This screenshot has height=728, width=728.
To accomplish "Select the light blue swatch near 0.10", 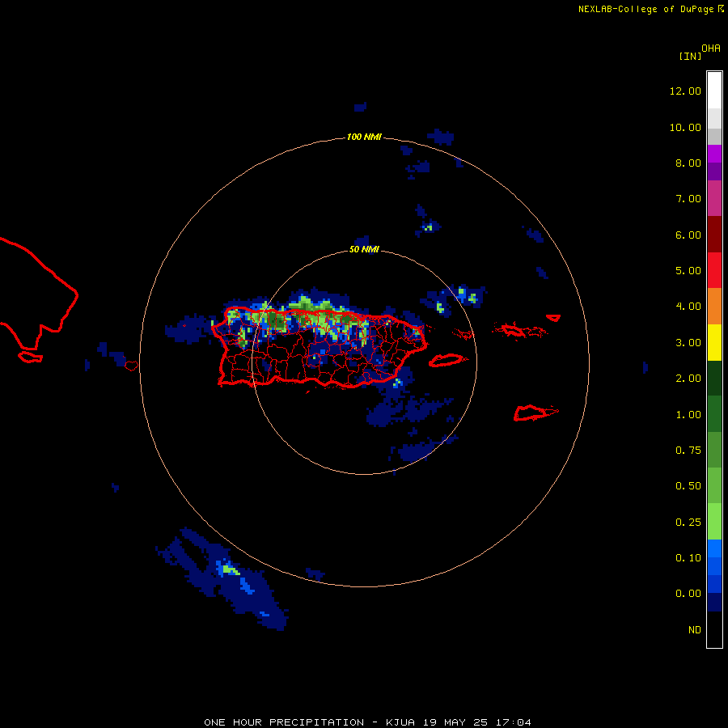I will [x=714, y=548].
